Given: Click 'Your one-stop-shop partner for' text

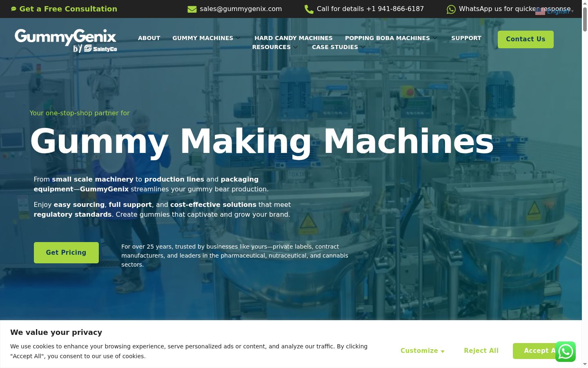Looking at the screenshot, I should 80,113.
